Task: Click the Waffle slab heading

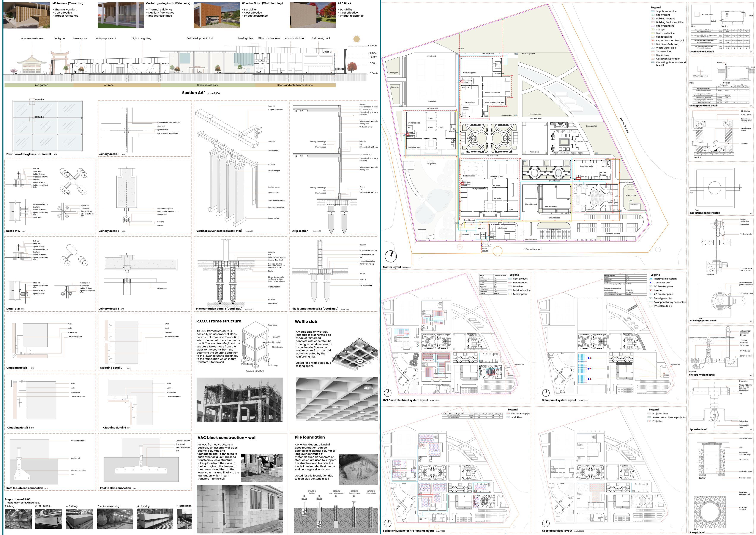Action: click(306, 322)
